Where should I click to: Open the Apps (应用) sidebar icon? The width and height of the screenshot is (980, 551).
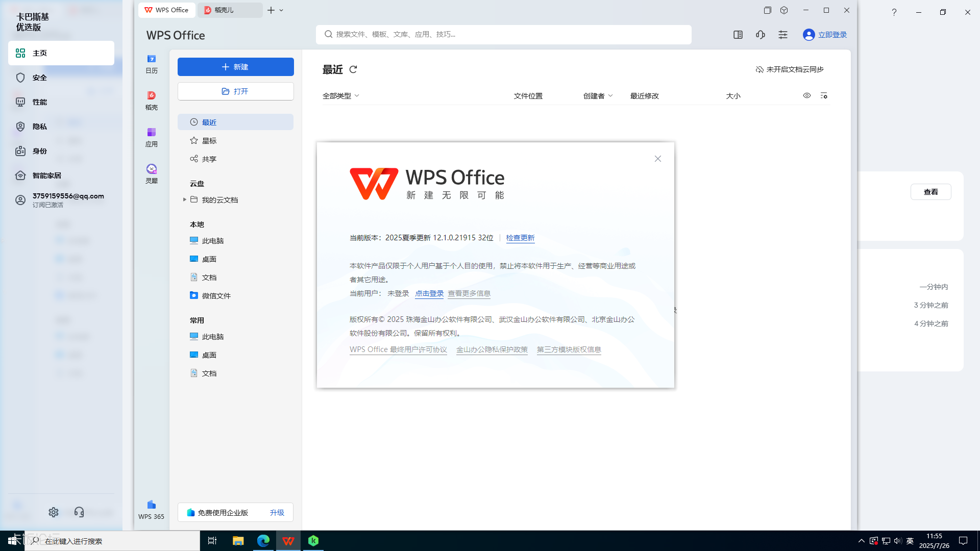coord(152,137)
